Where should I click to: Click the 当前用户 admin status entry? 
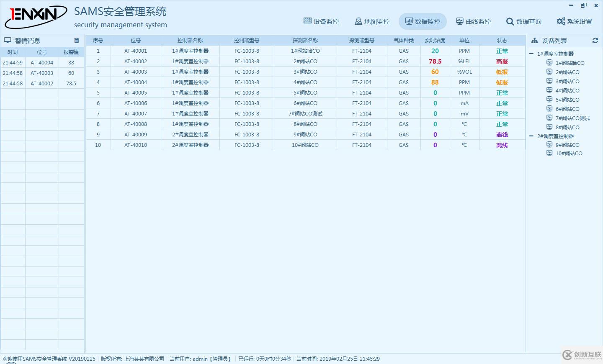(201, 359)
